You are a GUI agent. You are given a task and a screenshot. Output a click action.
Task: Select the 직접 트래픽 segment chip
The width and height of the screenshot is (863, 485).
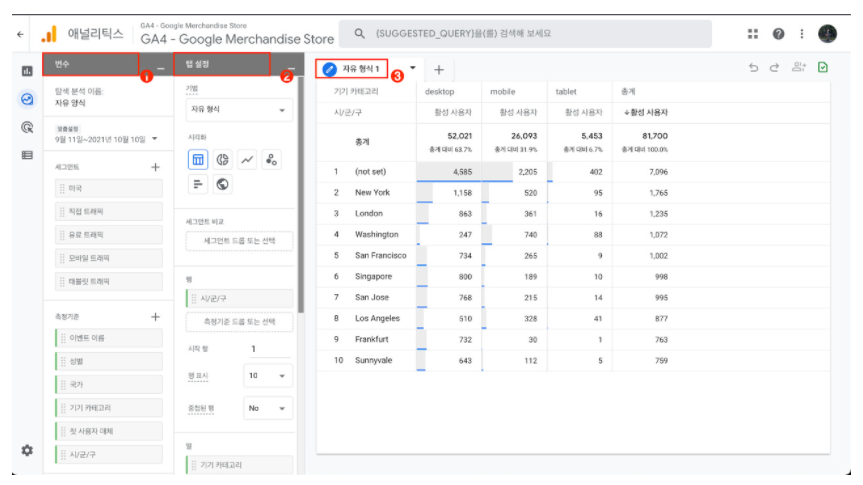pos(109,211)
